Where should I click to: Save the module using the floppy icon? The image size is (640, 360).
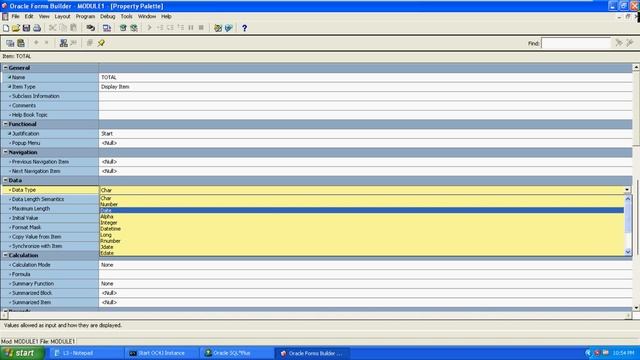point(27,28)
